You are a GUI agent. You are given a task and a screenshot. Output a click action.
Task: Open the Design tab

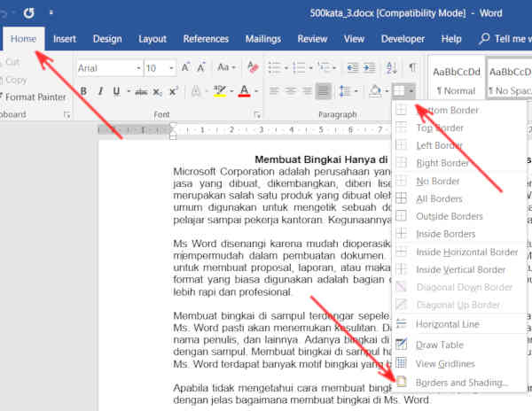(x=107, y=39)
